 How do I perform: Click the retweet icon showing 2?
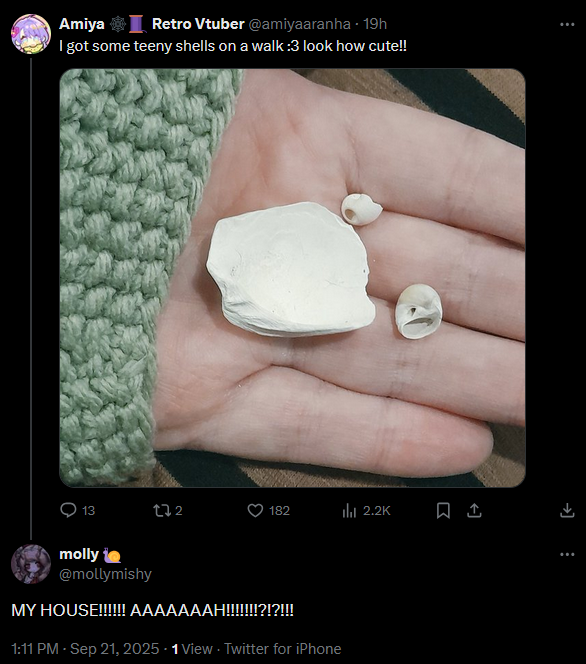point(161,510)
